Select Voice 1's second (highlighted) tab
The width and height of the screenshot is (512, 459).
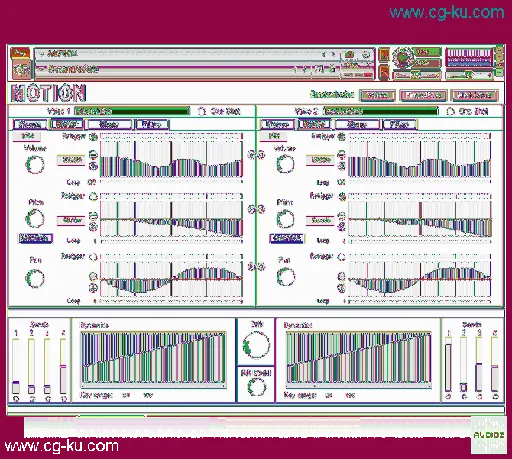click(x=66, y=124)
